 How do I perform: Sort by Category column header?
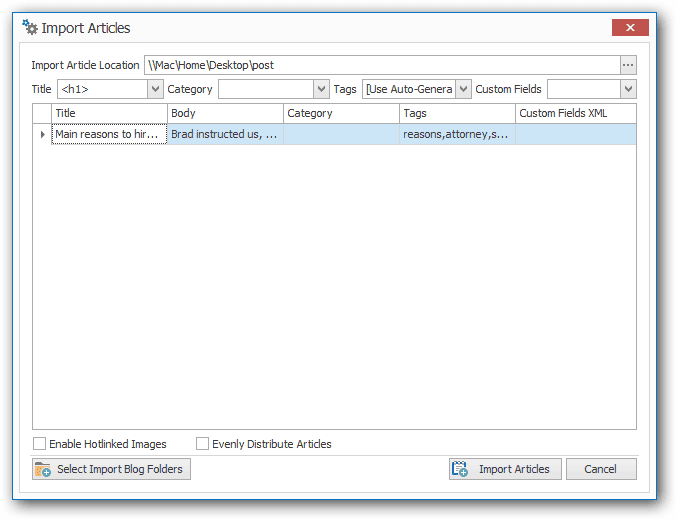(342, 113)
